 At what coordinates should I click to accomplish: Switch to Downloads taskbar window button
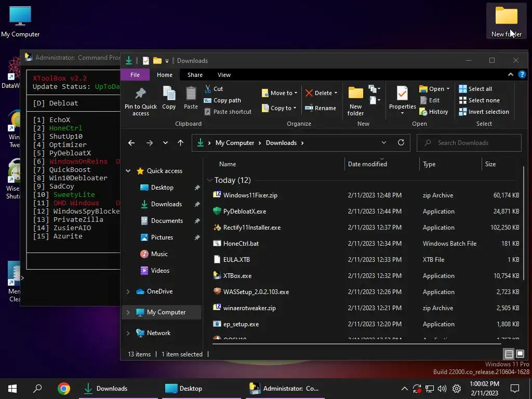(x=118, y=389)
